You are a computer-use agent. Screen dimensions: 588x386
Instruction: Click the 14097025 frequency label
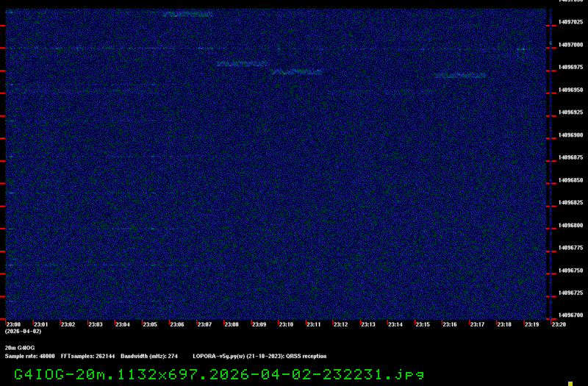(570, 22)
